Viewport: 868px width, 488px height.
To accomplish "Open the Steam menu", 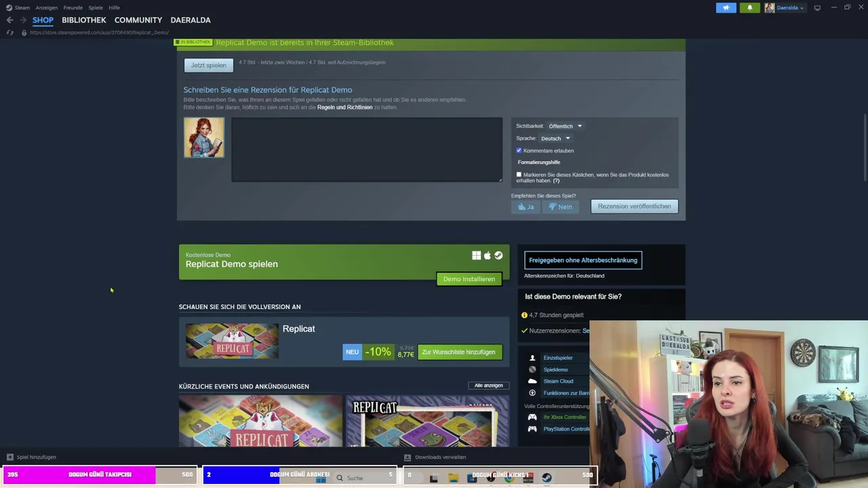I will point(22,7).
